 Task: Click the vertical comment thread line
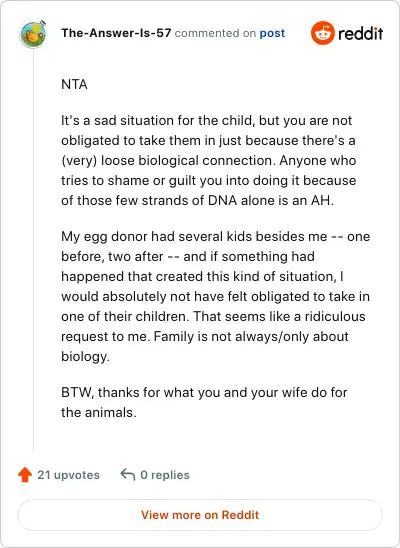(x=34, y=250)
